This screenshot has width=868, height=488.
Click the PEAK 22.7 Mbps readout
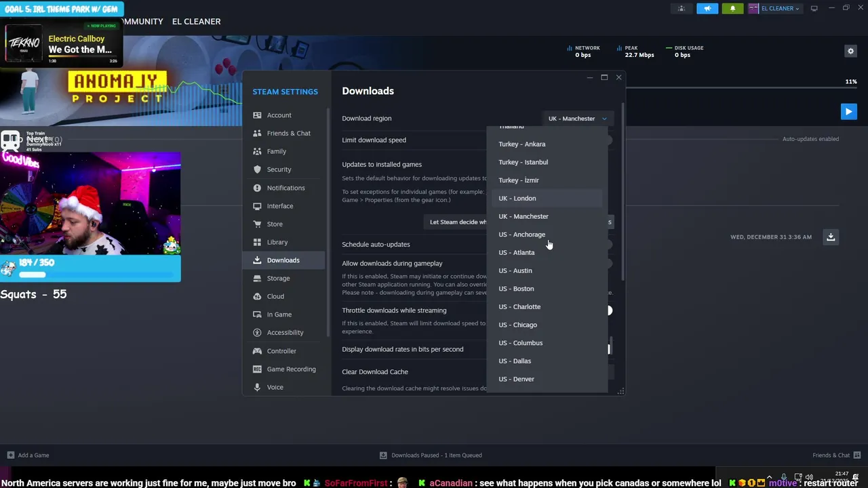tap(635, 52)
